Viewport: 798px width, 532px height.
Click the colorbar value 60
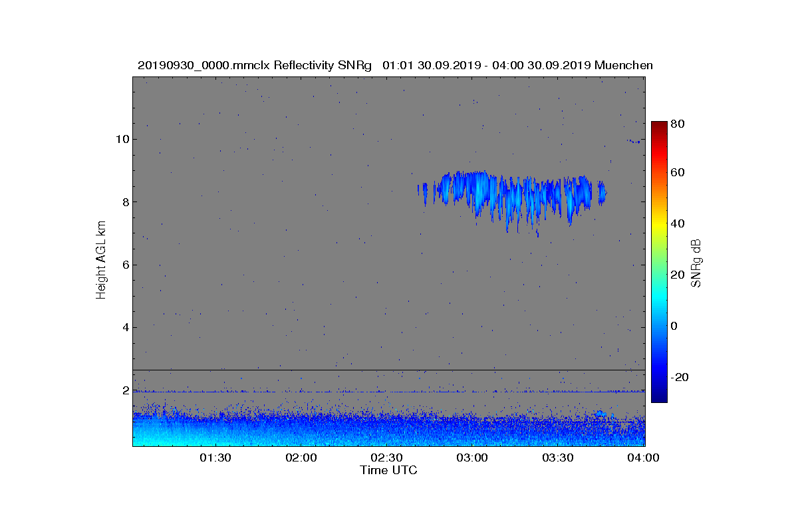coord(678,173)
